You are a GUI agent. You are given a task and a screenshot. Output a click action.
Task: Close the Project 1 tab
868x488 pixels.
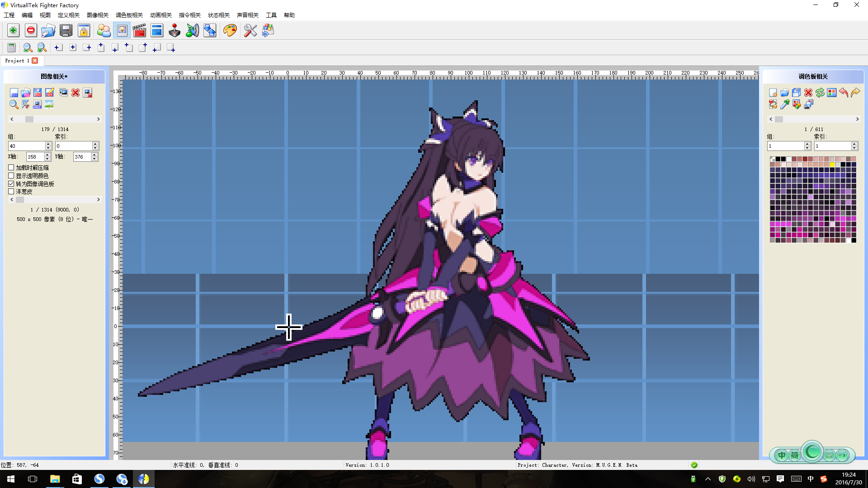tap(35, 61)
